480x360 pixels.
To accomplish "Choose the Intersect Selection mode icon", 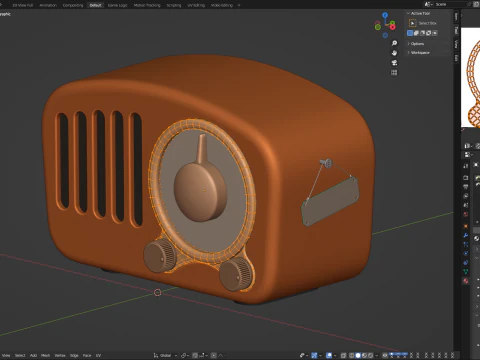I will pos(435,33).
